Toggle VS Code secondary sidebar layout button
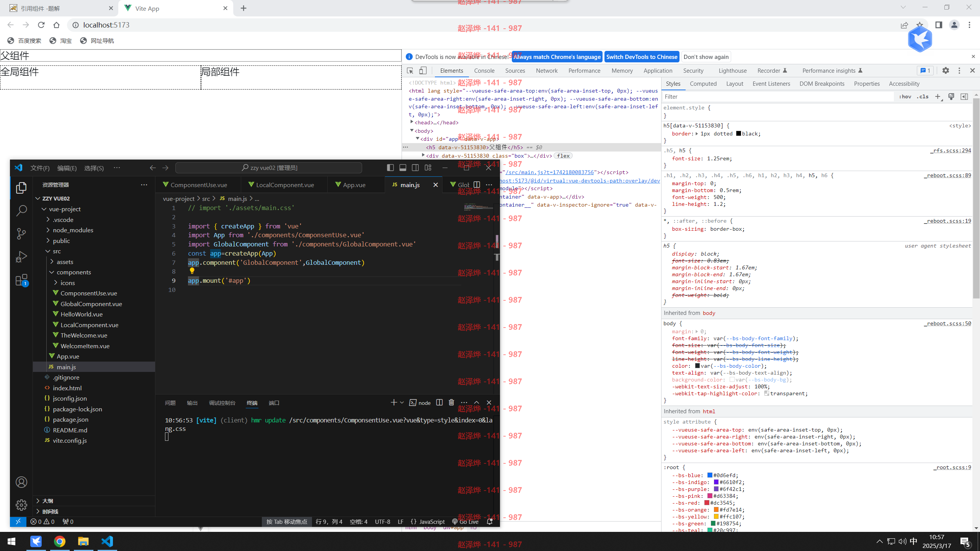The width and height of the screenshot is (980, 551). click(x=415, y=168)
